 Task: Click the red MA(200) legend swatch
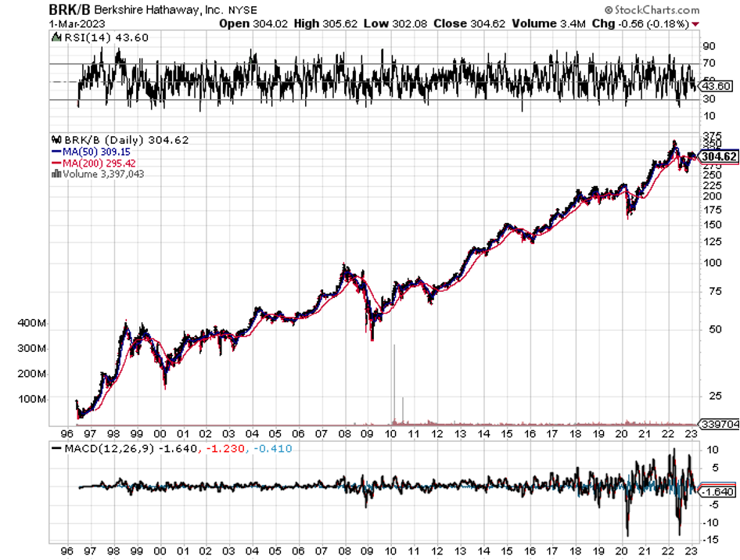(x=56, y=163)
